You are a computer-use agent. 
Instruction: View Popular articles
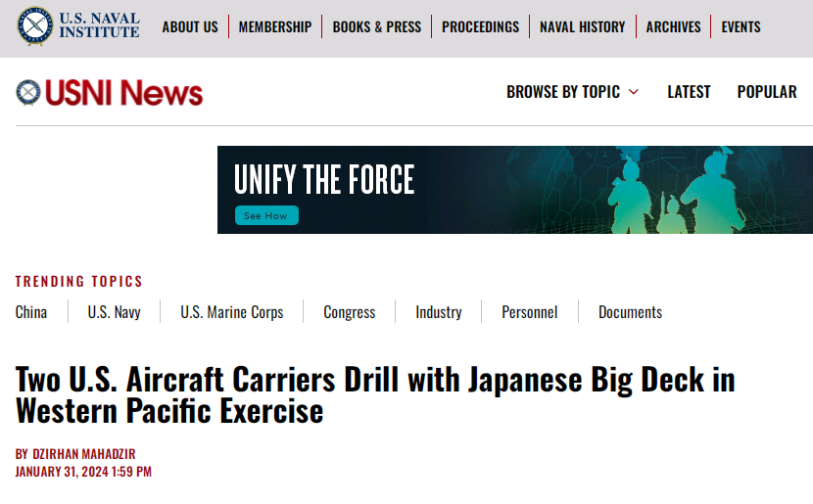click(x=766, y=91)
